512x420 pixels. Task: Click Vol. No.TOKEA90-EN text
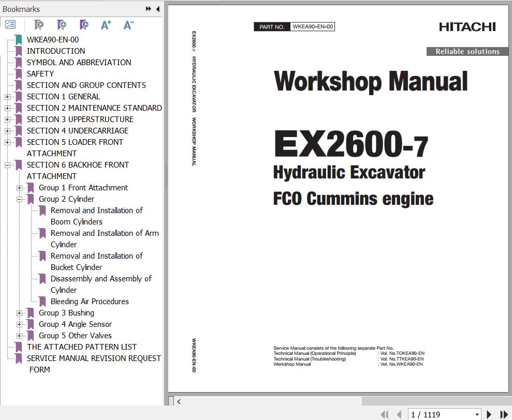(x=402, y=353)
